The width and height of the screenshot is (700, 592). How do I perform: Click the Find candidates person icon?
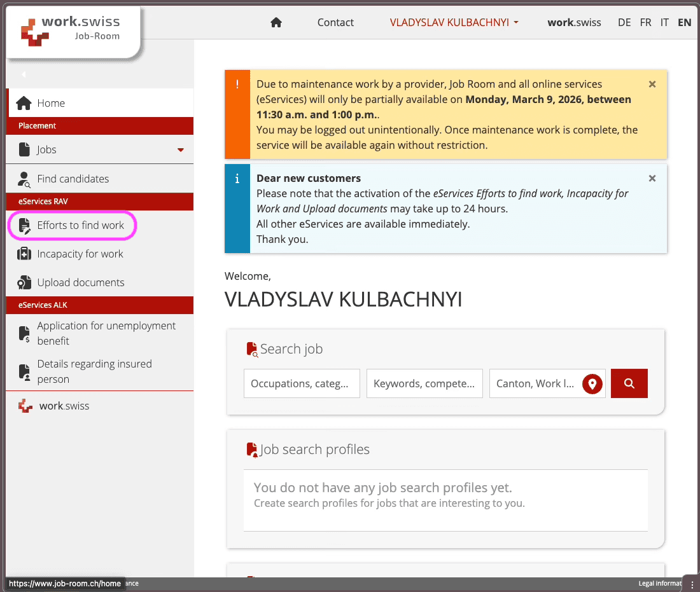[x=24, y=179]
